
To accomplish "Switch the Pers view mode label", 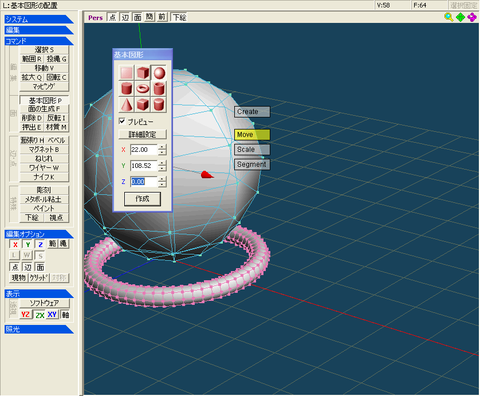I will [x=95, y=18].
